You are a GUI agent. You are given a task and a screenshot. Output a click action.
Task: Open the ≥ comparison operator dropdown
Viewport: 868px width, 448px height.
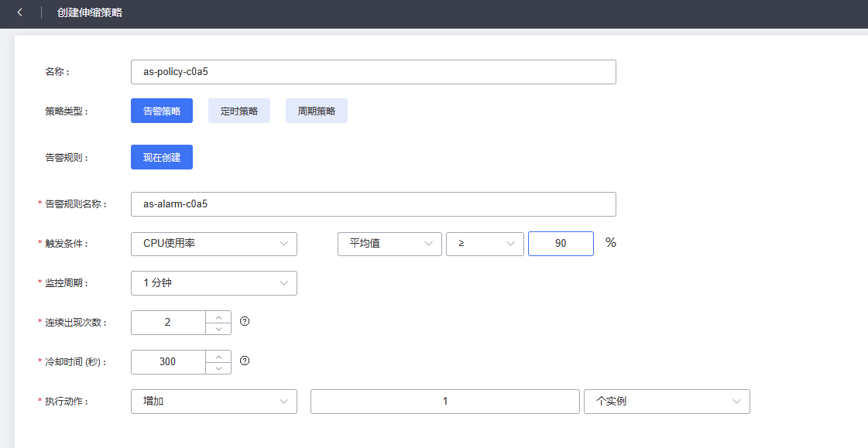[485, 243]
